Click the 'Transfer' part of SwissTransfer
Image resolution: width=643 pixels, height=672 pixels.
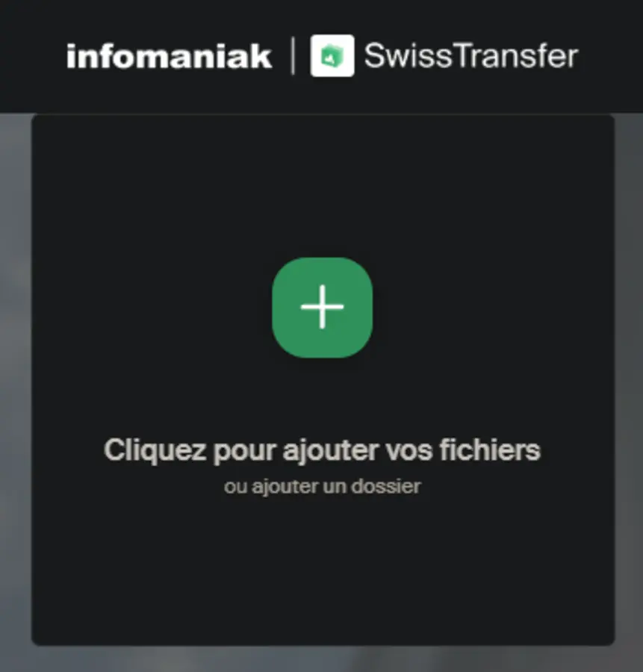[x=516, y=56]
